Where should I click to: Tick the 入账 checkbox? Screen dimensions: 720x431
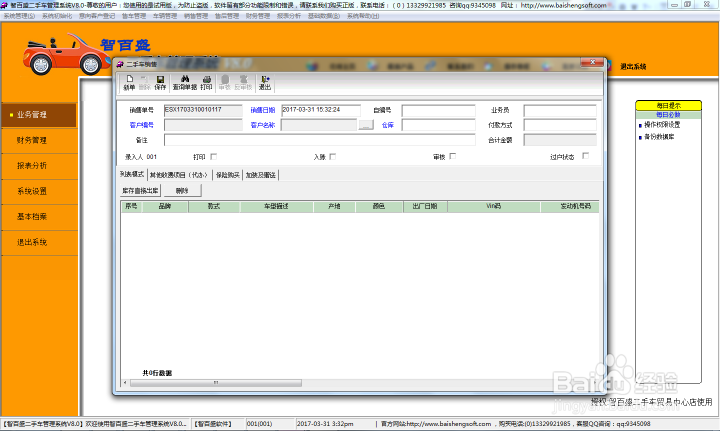click(x=333, y=157)
